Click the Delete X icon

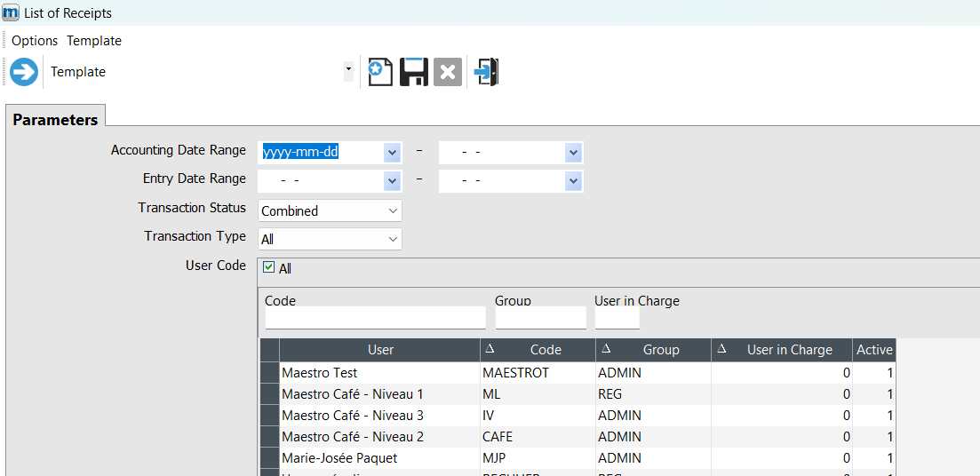[x=448, y=72]
